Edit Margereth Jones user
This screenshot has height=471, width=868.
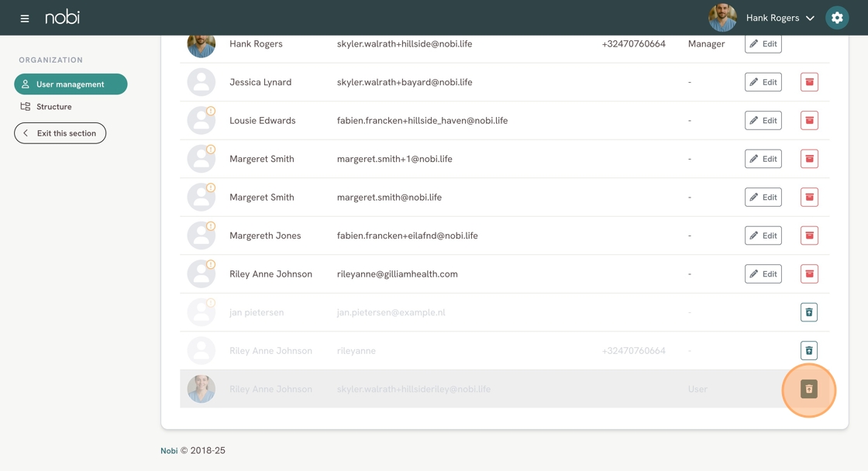(763, 235)
